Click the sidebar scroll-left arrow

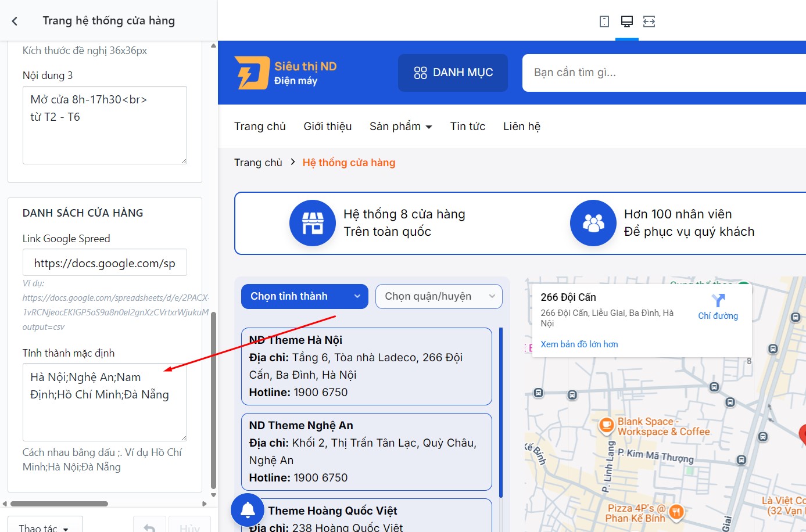pyautogui.click(x=5, y=504)
